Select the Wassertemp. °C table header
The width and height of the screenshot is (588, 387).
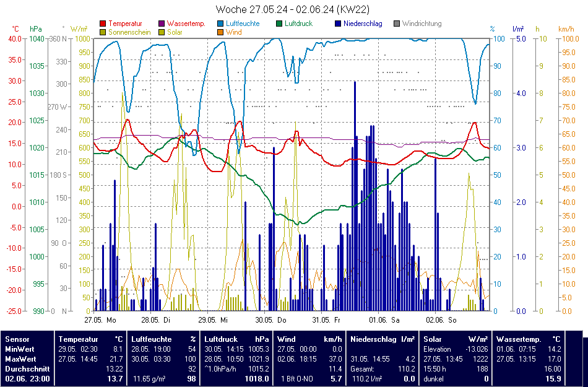tap(528, 339)
